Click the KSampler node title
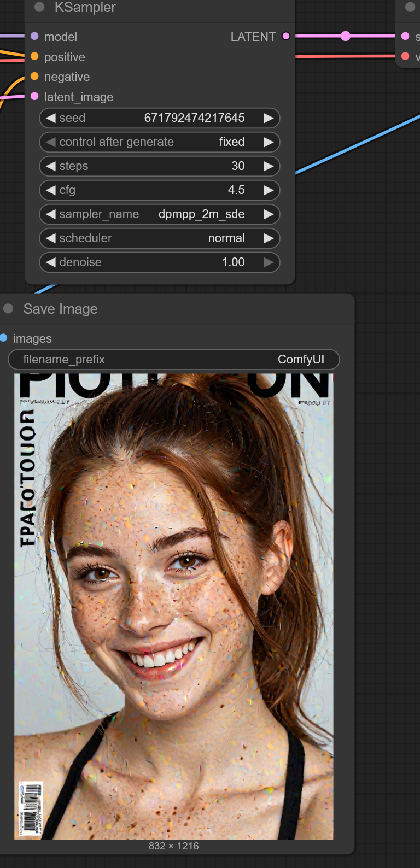420x868 pixels. coord(85,7)
